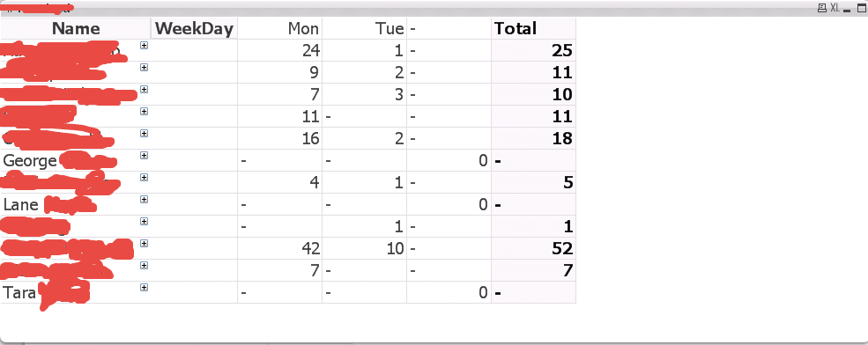Send the table to Excel with XL

[x=835, y=8]
